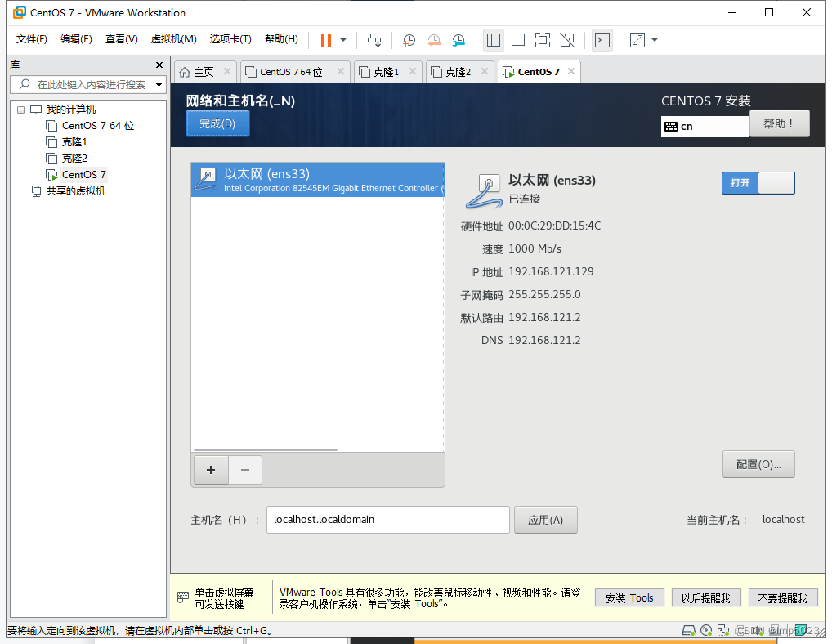Viewport: 832px width, 644px height.
Task: Select 克隆1 in the library tree
Action: tap(74, 142)
